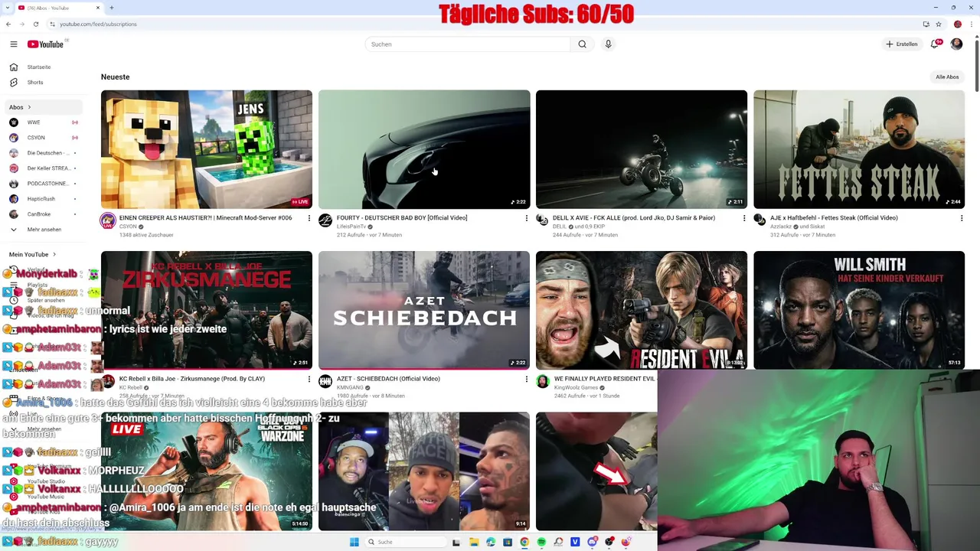Click the search magnifier button
Viewport: 980px width, 551px height.
pos(582,44)
